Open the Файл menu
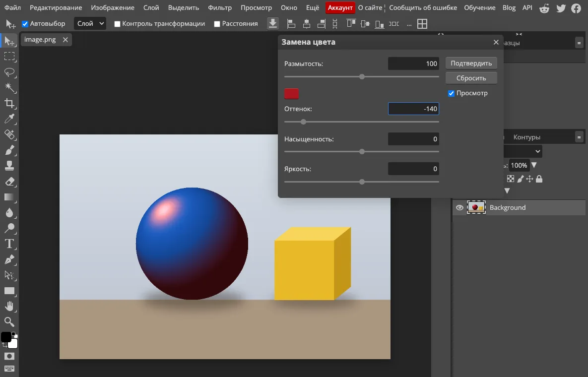Image resolution: width=588 pixels, height=377 pixels. pos(13,8)
